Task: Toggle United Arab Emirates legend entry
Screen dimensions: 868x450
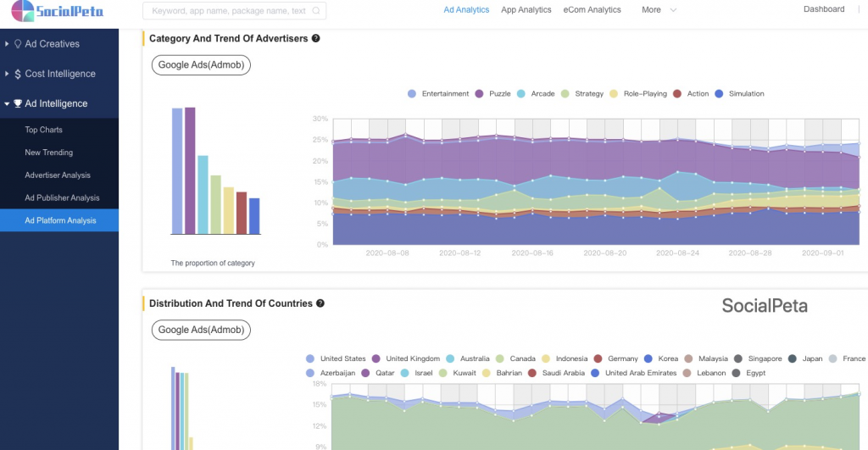Action: (633, 373)
